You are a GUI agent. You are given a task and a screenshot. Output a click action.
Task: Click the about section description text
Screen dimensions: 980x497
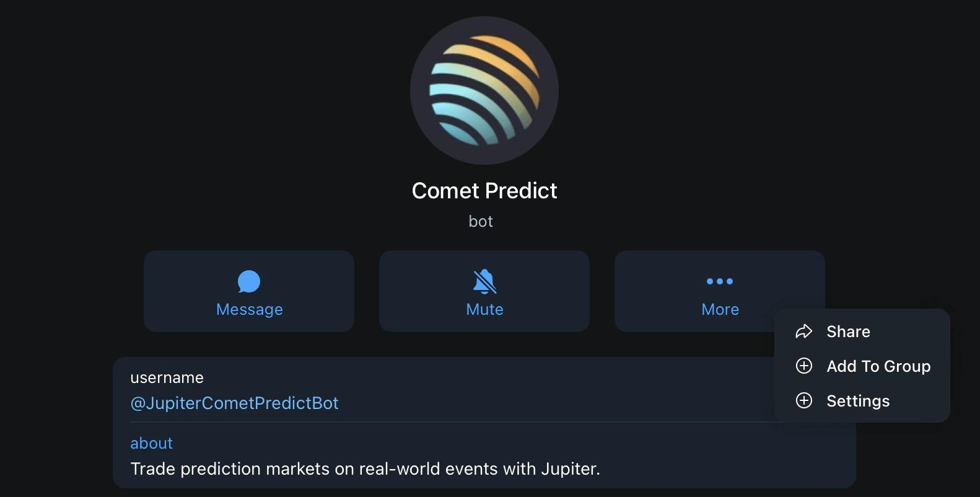(364, 468)
